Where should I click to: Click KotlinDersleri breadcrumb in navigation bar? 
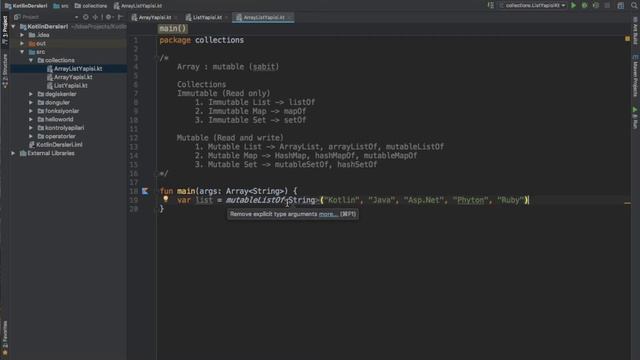click(26, 6)
